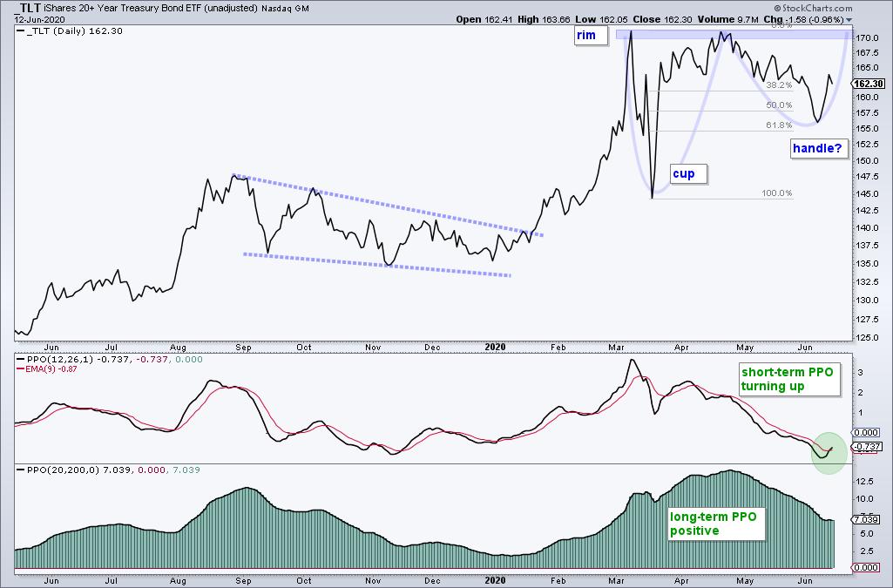This screenshot has width=893, height=588.
Task: Click the 'cup' annotation label
Action: click(x=688, y=173)
